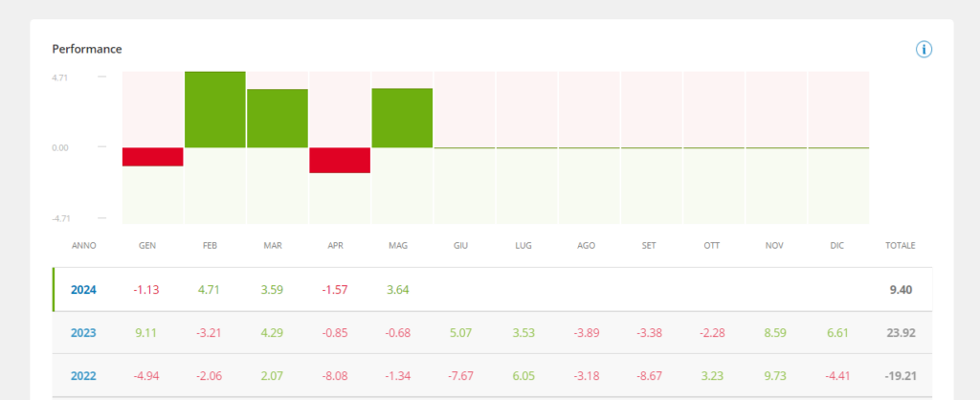980x400 pixels.
Task: Click the green March performance bar
Action: (278, 118)
